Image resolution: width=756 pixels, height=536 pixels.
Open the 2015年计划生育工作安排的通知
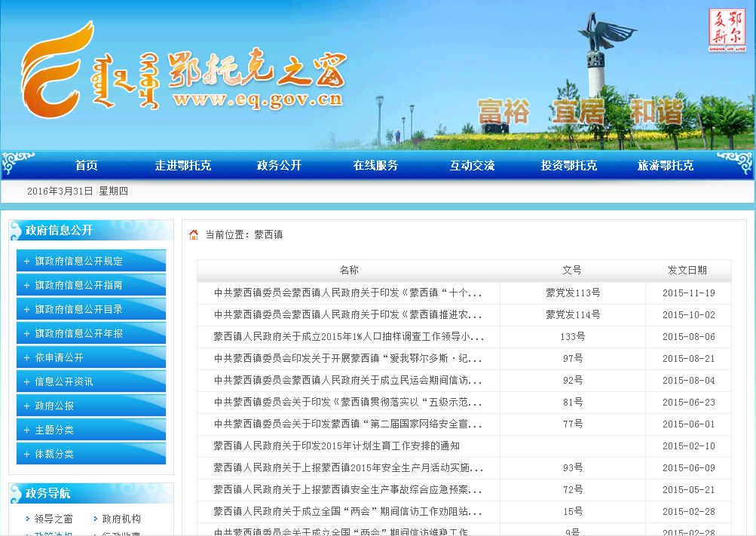[336, 446]
